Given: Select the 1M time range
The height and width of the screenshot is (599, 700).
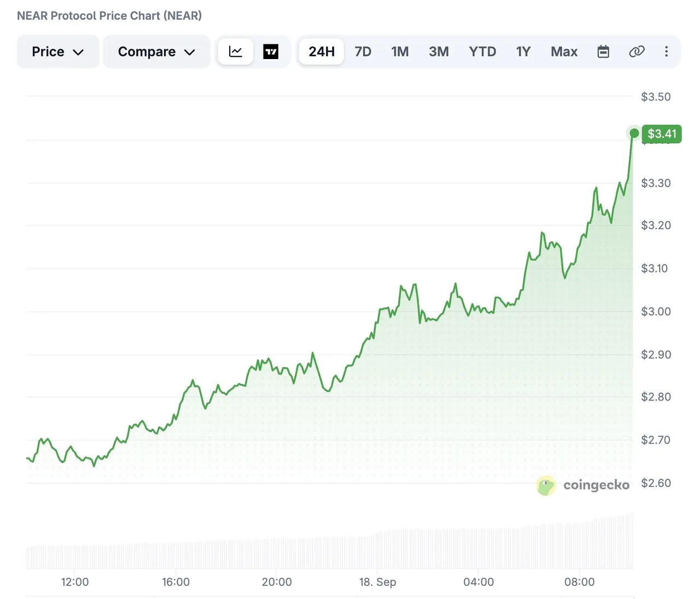Looking at the screenshot, I should coord(400,52).
